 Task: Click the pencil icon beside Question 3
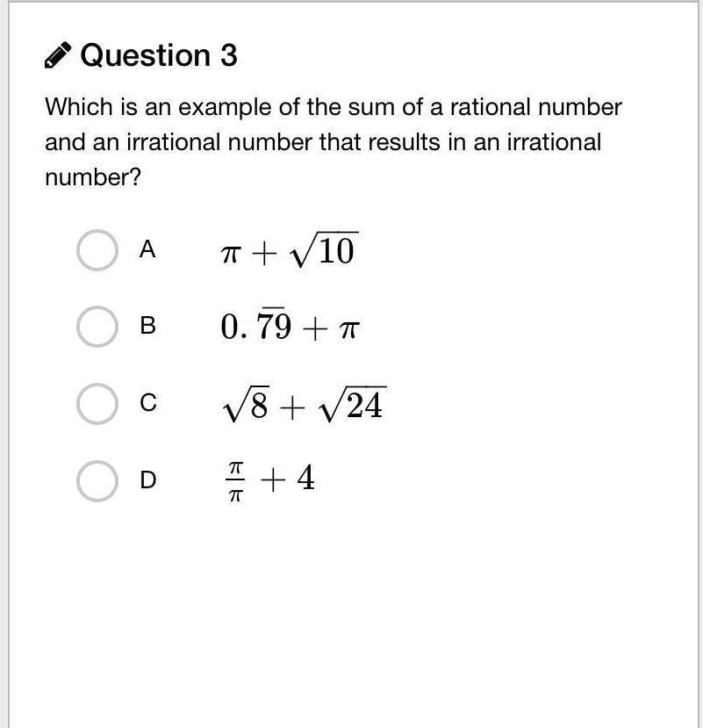[x=58, y=57]
